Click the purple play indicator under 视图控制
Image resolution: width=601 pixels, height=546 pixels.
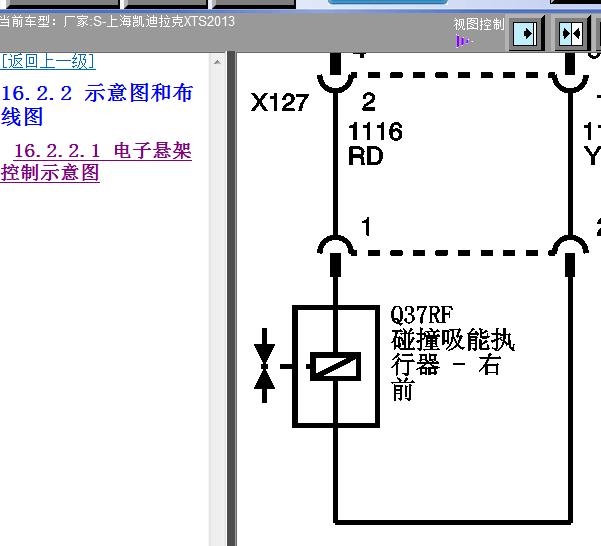(x=464, y=41)
